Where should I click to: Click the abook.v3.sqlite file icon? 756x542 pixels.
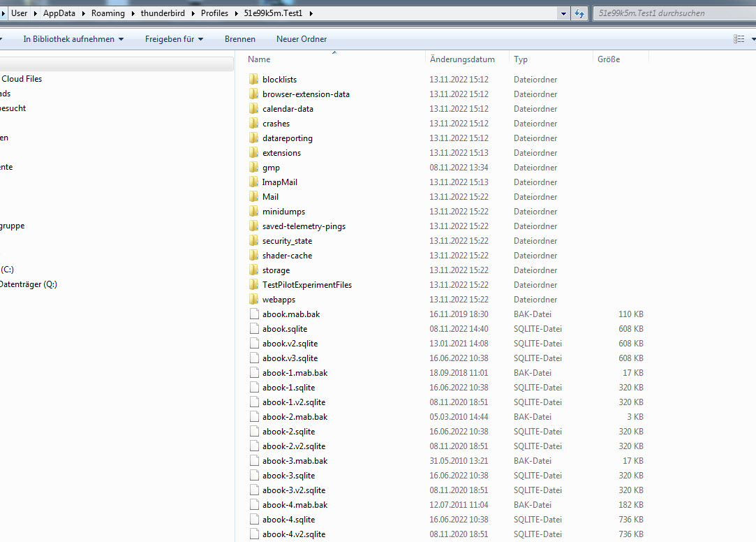click(254, 358)
